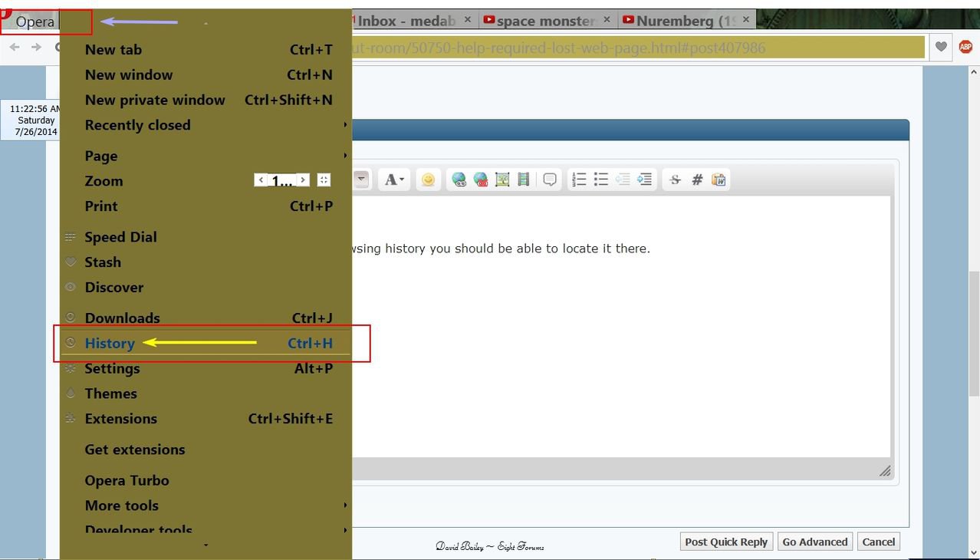Click the wrap quote speech bubble icon
Image resolution: width=980 pixels, height=560 pixels.
[550, 180]
